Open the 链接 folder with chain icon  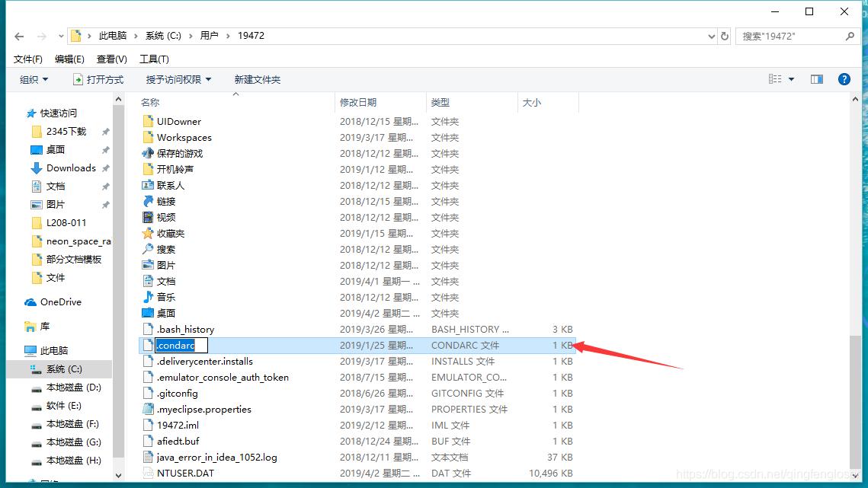coord(168,201)
